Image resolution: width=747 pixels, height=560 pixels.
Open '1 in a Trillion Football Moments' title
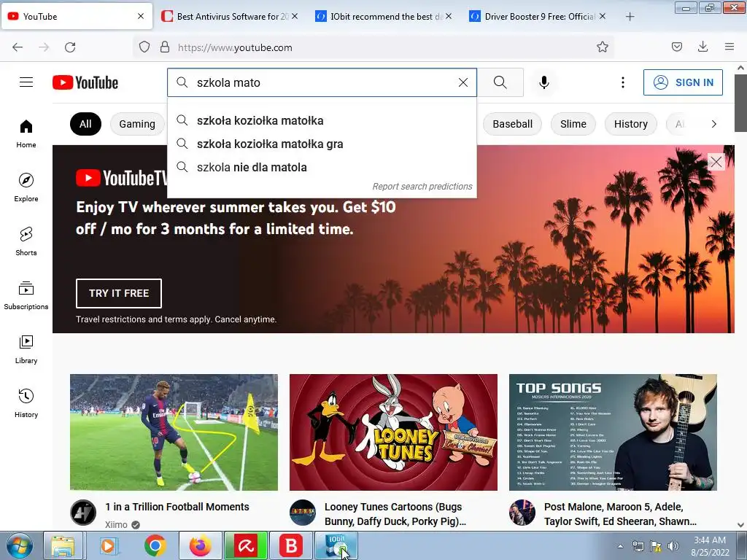pyautogui.click(x=177, y=507)
